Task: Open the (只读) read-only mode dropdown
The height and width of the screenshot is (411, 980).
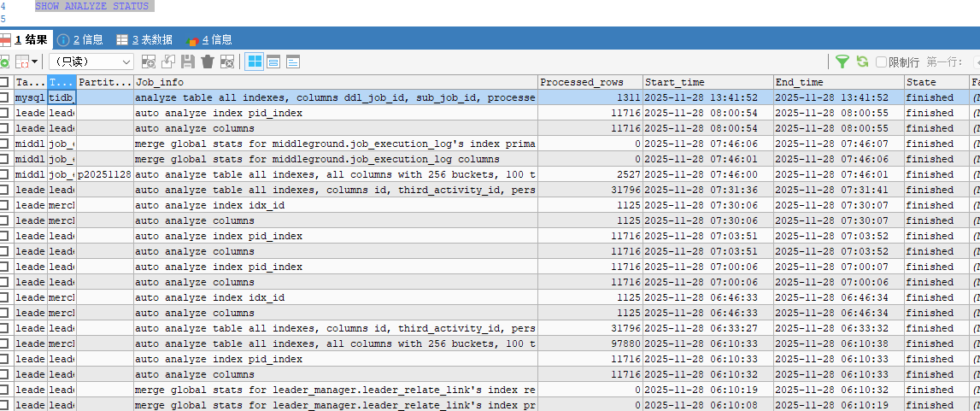Action: (x=91, y=62)
